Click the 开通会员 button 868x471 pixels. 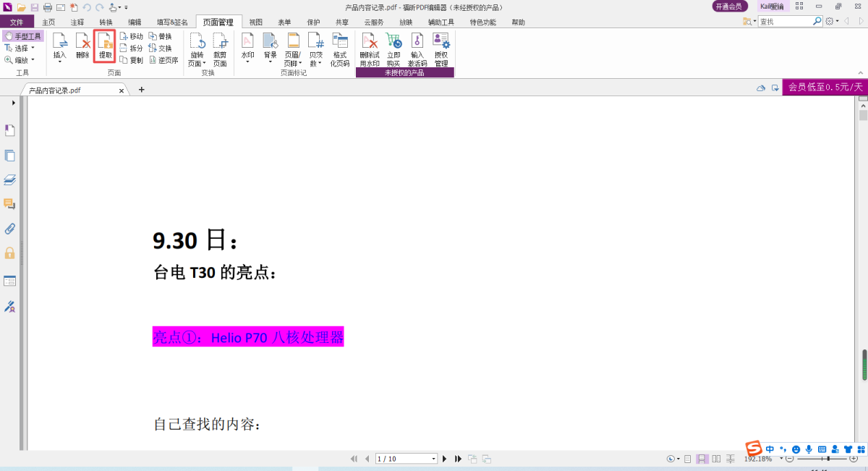coord(728,7)
